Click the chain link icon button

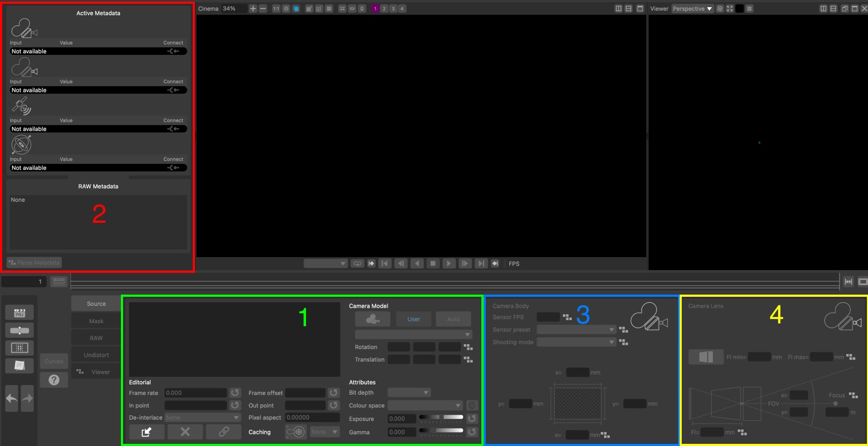click(224, 432)
